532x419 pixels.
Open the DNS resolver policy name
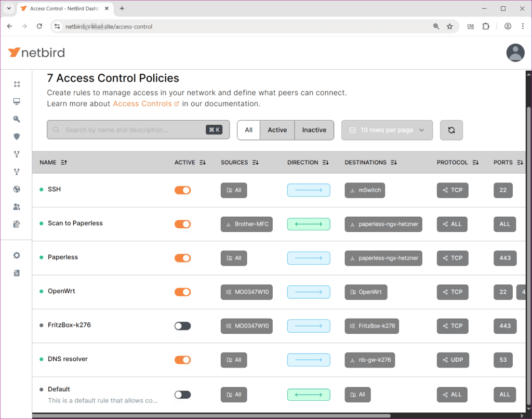point(68,359)
